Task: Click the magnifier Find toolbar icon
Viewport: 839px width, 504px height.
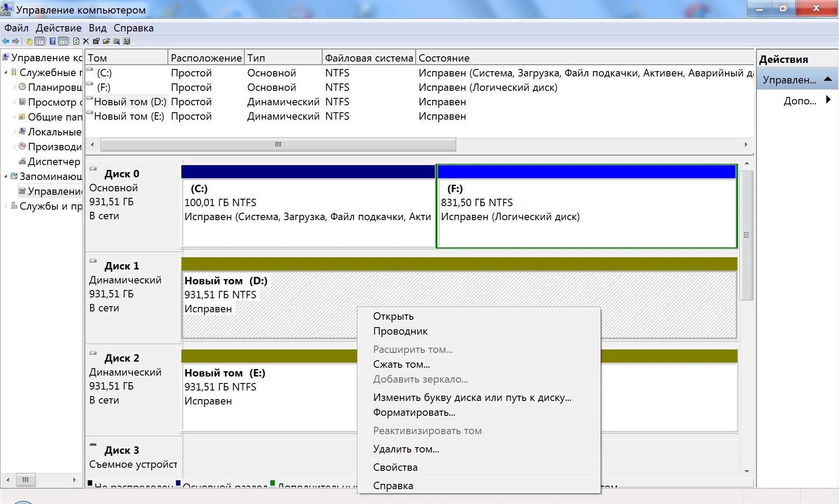Action: tap(116, 41)
